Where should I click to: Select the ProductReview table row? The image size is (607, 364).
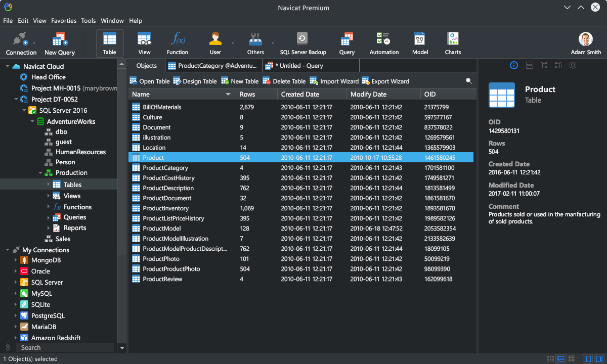pyautogui.click(x=301, y=279)
